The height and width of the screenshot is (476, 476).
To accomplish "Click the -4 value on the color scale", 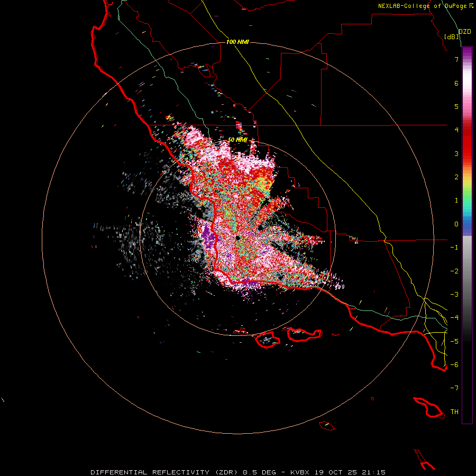I will [454, 318].
